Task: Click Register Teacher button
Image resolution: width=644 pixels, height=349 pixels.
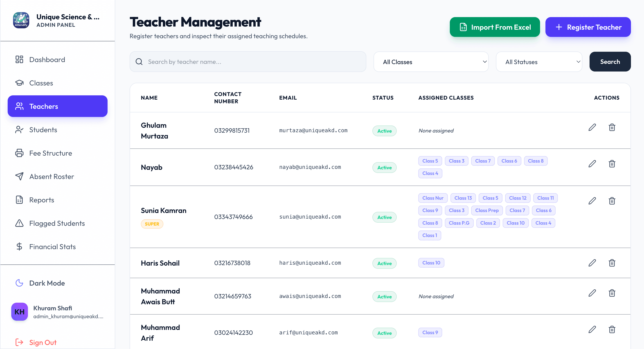Action: pos(588,27)
